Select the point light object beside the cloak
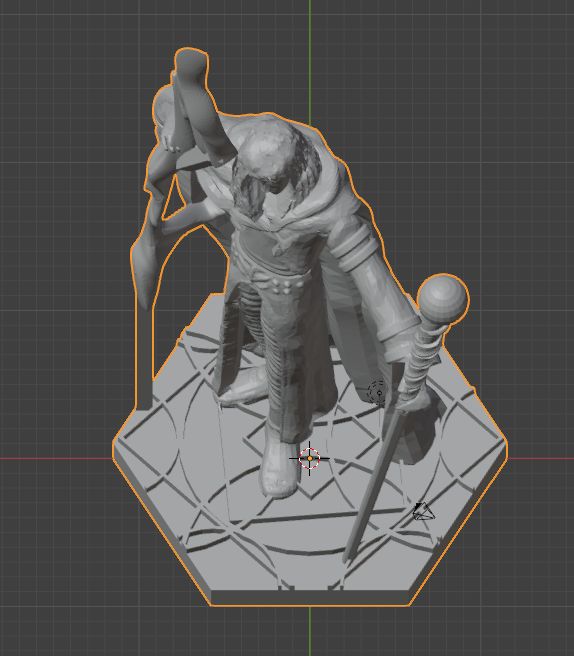Screen dimensions: 574x656 point(378,392)
